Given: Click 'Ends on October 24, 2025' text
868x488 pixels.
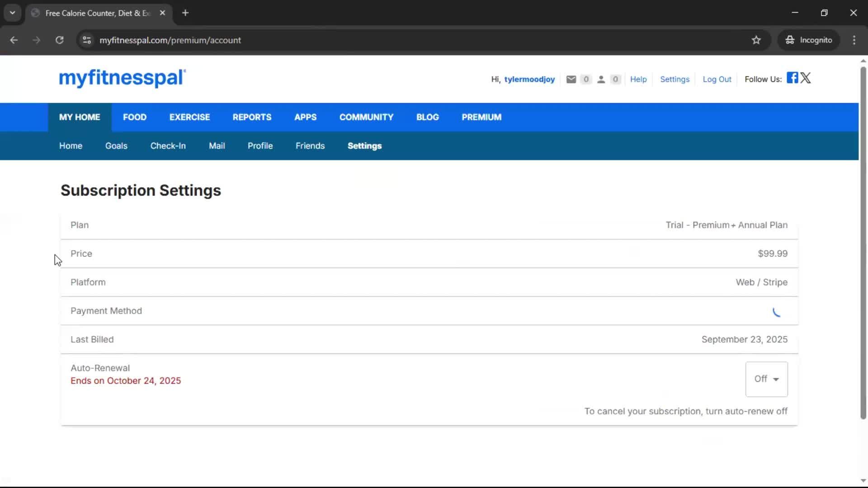Looking at the screenshot, I should click(126, 381).
